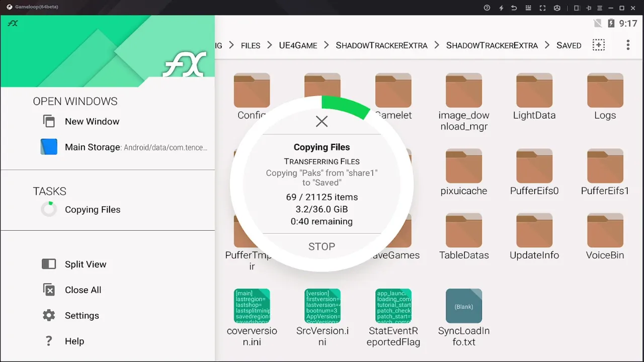Click the FX logo in drawer header

184,64
